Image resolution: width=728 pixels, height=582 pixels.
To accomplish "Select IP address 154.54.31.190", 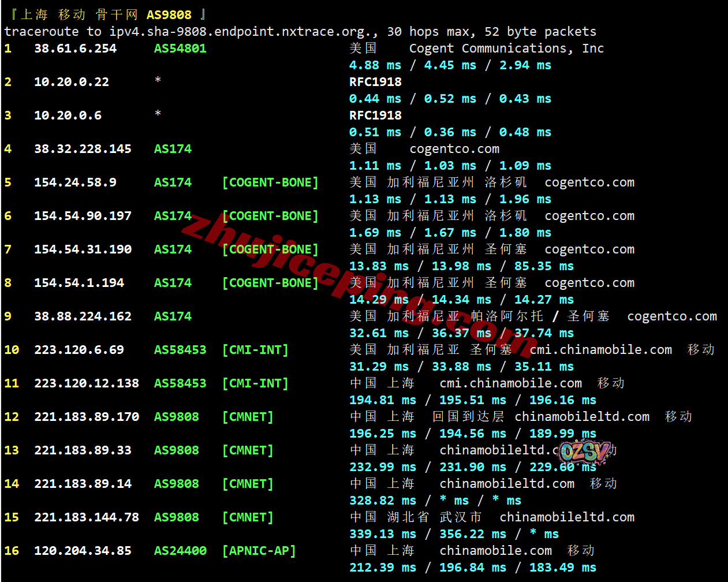I will (x=83, y=249).
